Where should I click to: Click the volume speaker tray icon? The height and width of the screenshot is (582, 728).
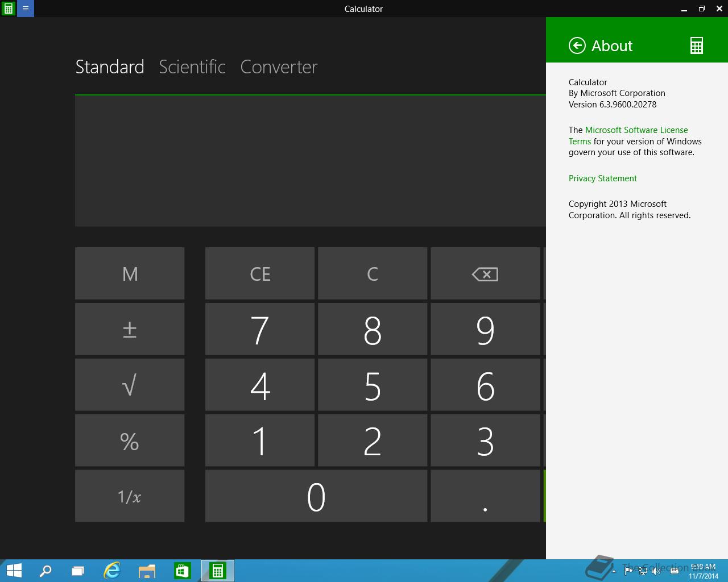[x=656, y=571]
